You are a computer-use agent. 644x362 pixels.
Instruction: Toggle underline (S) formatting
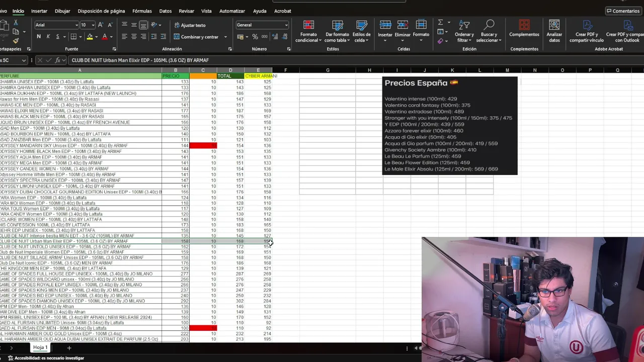coord(57,37)
